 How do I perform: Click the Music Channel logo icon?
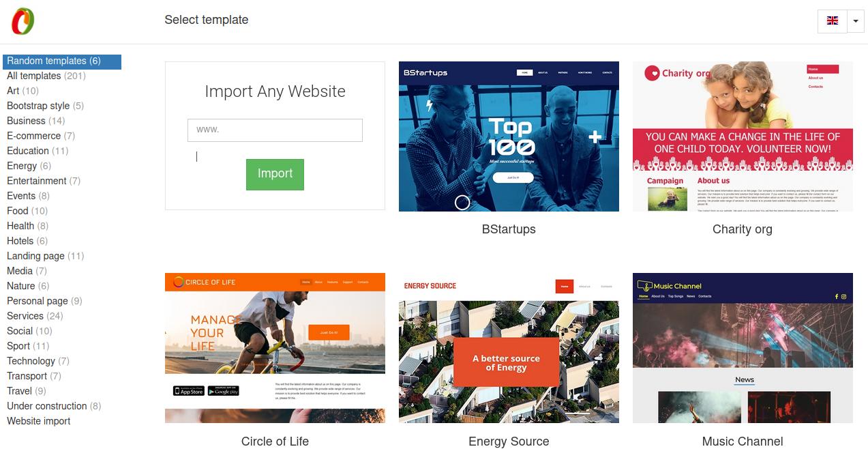tap(644, 286)
